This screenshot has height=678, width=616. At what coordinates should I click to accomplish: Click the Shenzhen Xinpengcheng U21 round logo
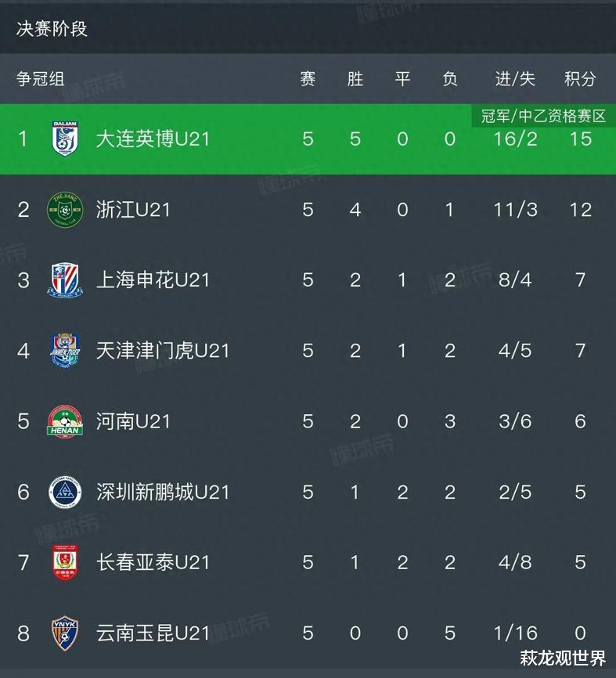[x=63, y=491]
